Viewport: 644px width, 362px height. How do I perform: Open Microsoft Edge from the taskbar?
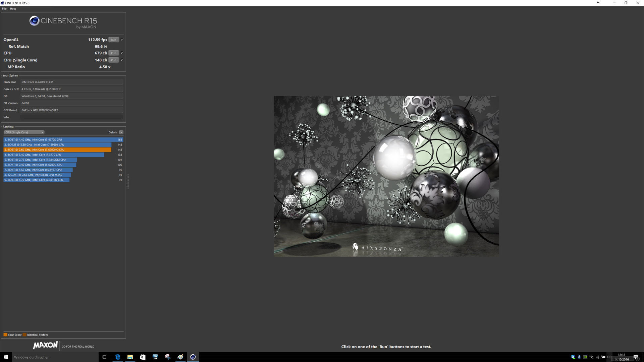pos(117,357)
